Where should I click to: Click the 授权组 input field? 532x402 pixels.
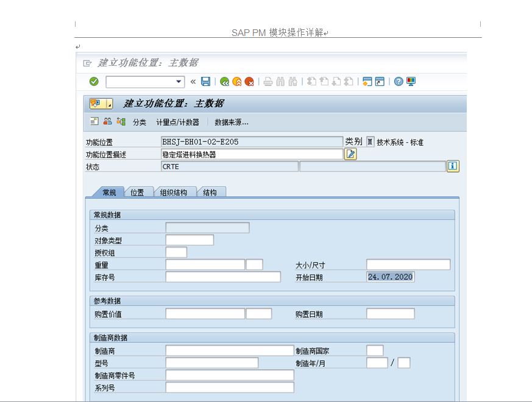pos(176,253)
